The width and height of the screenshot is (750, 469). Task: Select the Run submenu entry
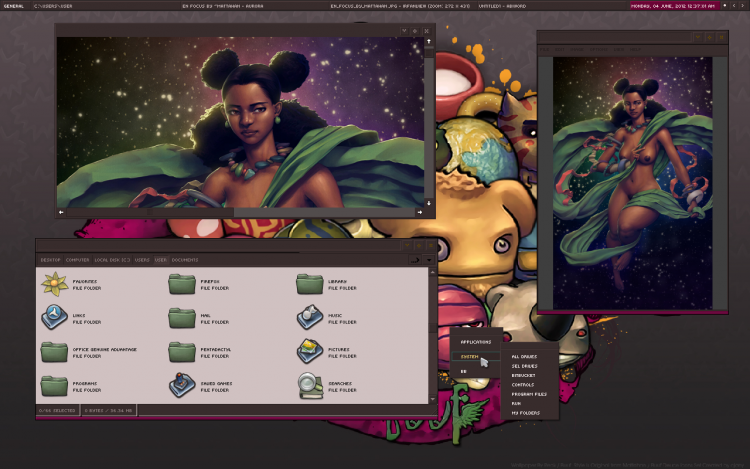[x=516, y=403]
